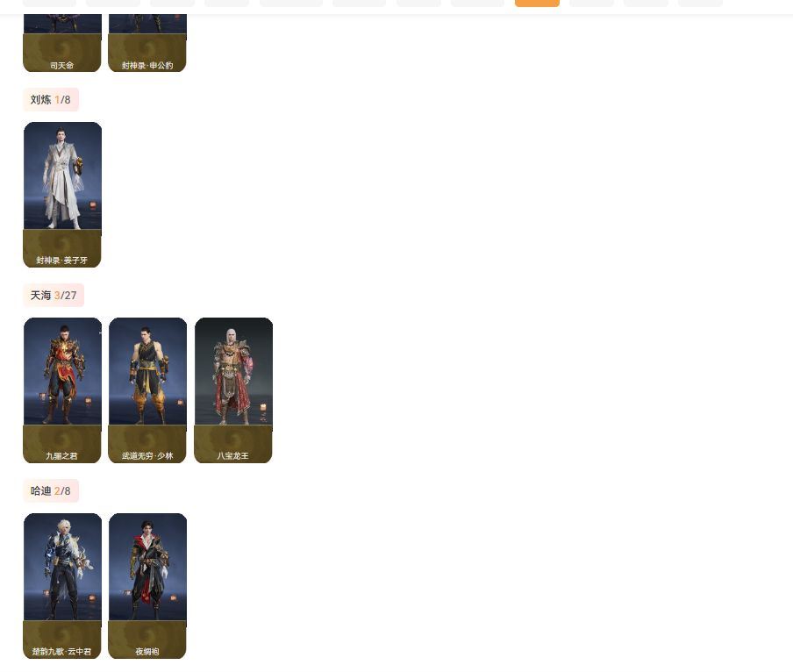
Task: Click the 天海 3/27 category label
Action: point(54,296)
